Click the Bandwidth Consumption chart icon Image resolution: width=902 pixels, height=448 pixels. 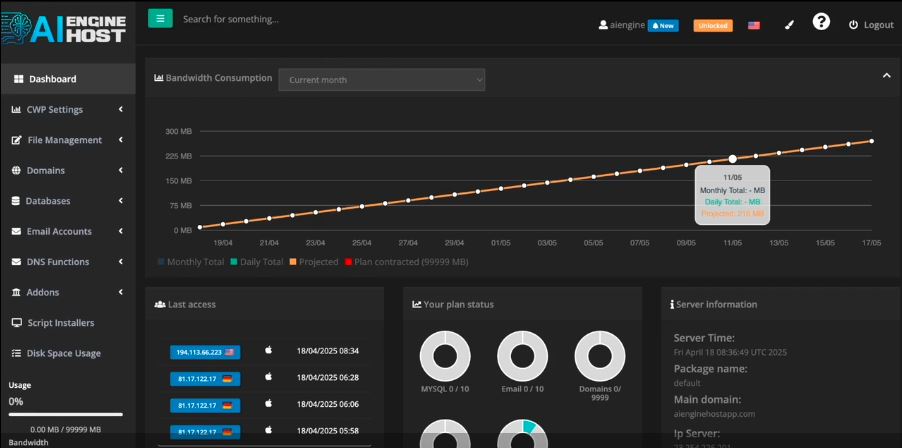(x=159, y=78)
